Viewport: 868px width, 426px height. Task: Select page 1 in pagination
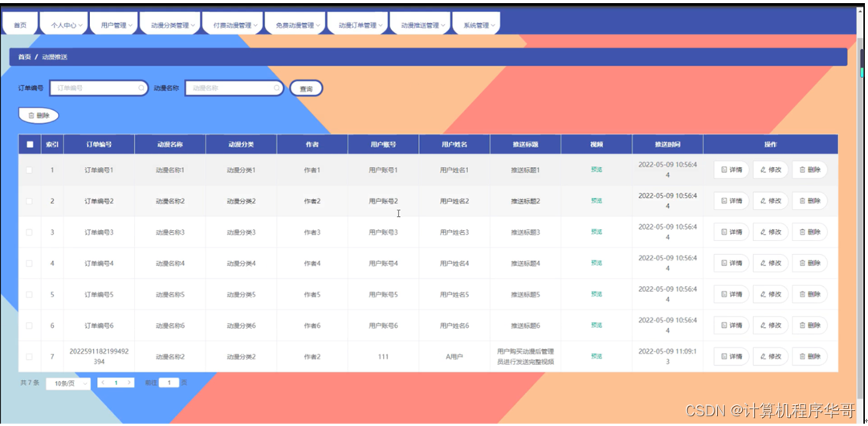click(116, 383)
